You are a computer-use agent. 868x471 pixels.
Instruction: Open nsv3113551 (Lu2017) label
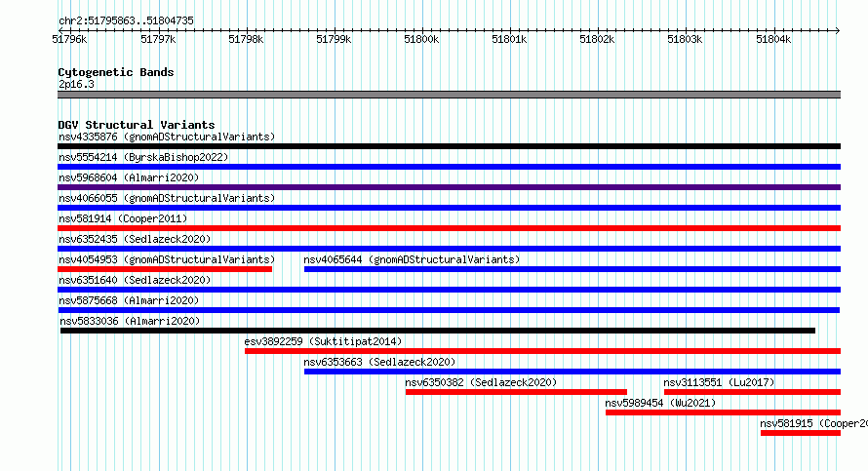click(x=719, y=382)
